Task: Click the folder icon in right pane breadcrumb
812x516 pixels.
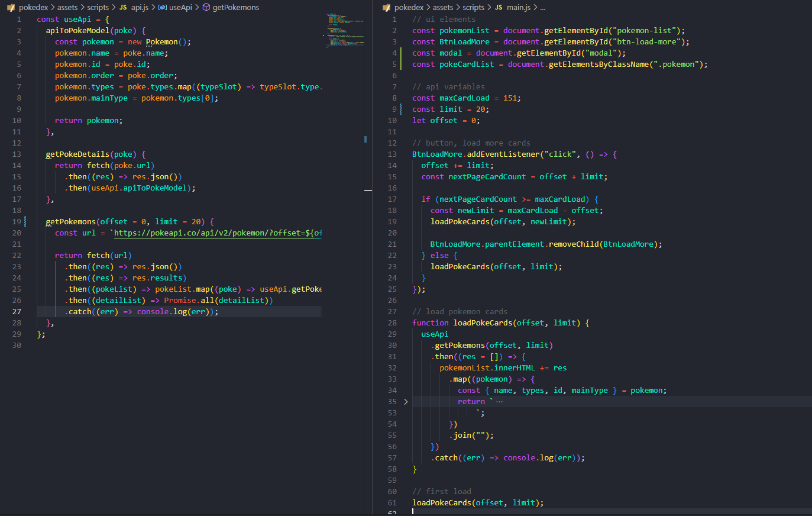Action: [386, 8]
